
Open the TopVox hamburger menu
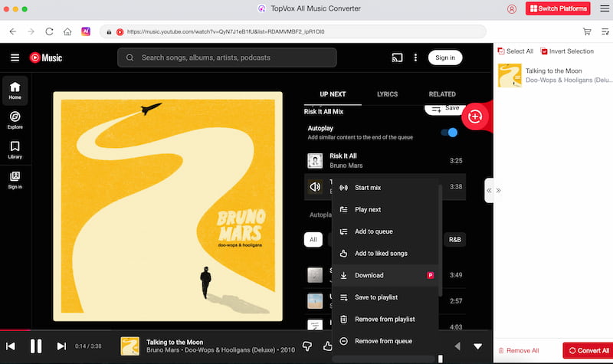pyautogui.click(x=605, y=8)
